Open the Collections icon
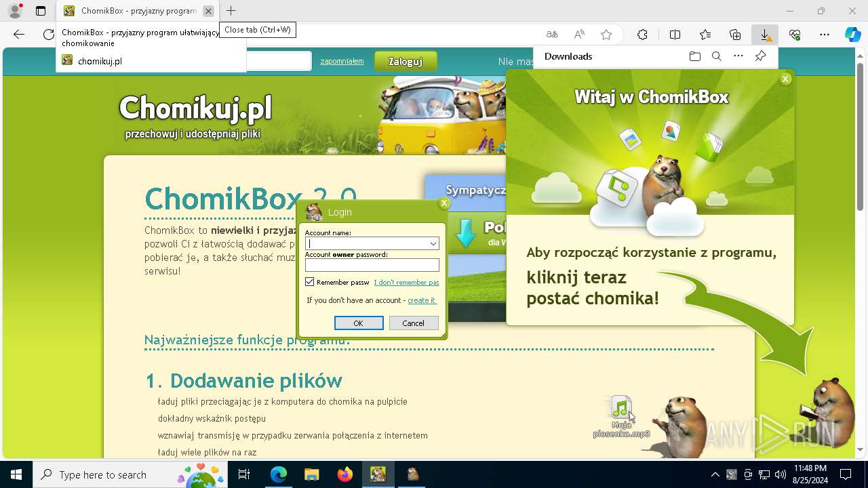 click(735, 35)
